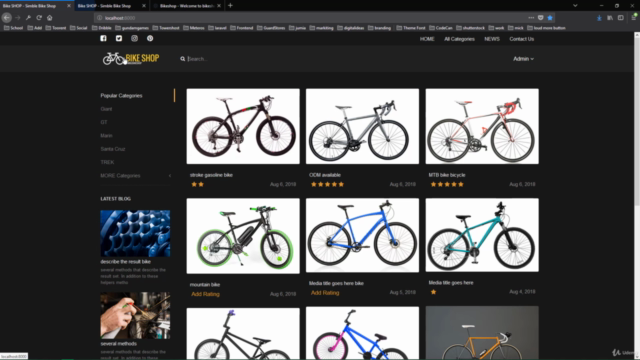Open the MTB bike bicycle title
Viewport: 640px width, 360px height.
[x=447, y=175]
